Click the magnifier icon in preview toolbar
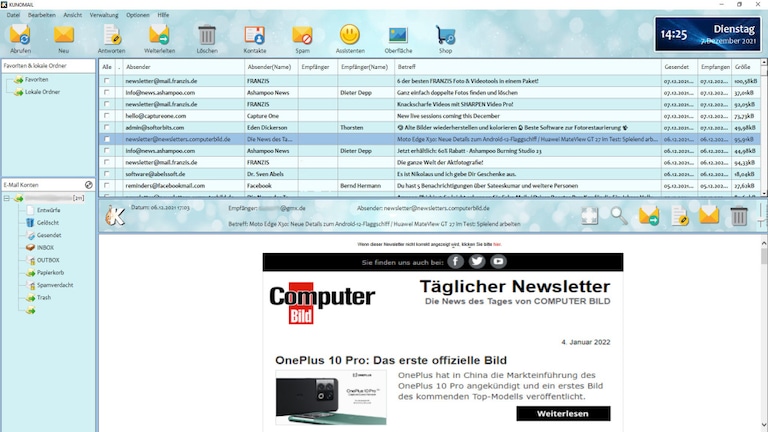The image size is (768, 432). pos(619,215)
